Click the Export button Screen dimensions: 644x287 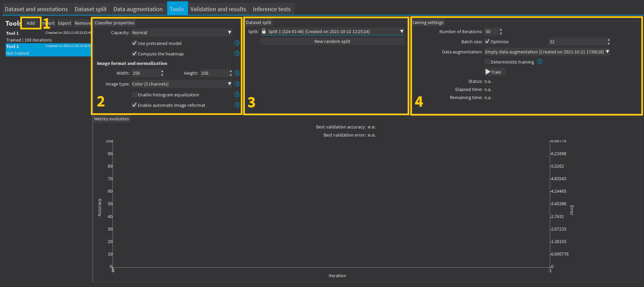pyautogui.click(x=65, y=23)
